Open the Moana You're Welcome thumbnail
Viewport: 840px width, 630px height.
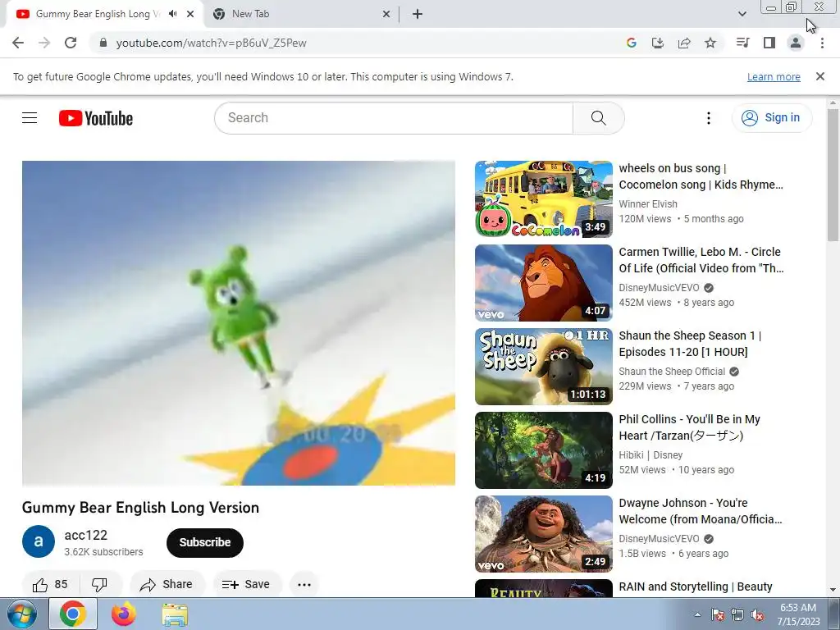click(544, 533)
